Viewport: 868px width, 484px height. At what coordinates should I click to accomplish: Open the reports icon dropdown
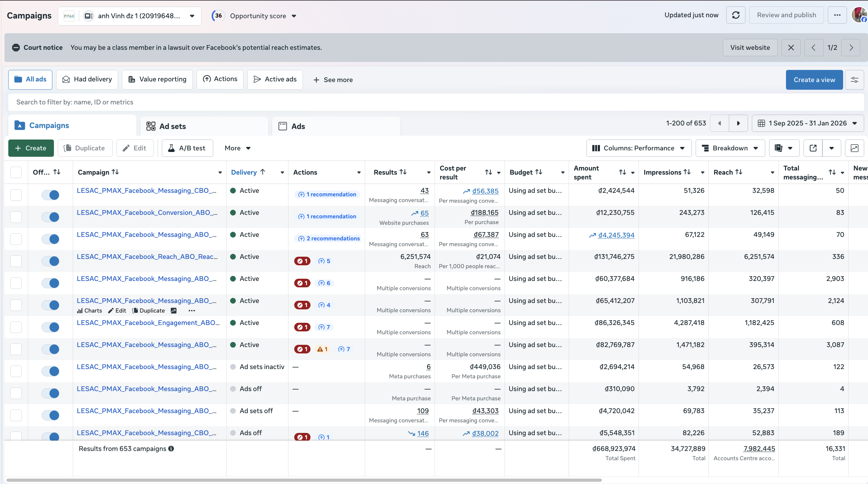click(x=784, y=148)
